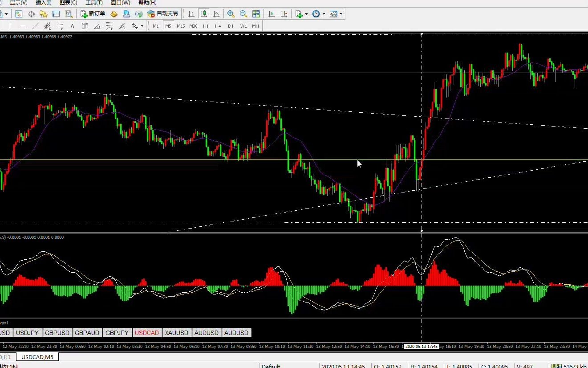Switch to M30 timeframe
This screenshot has width=588, height=368.
click(193, 26)
